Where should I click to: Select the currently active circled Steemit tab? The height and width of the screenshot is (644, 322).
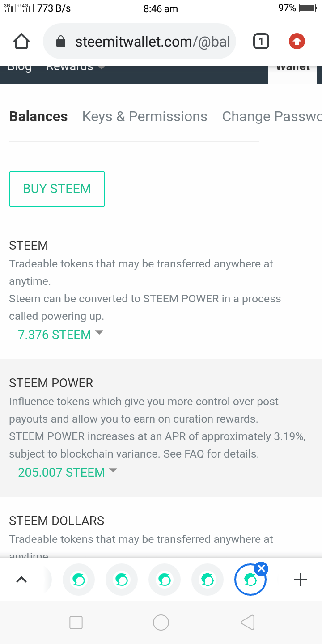click(250, 580)
